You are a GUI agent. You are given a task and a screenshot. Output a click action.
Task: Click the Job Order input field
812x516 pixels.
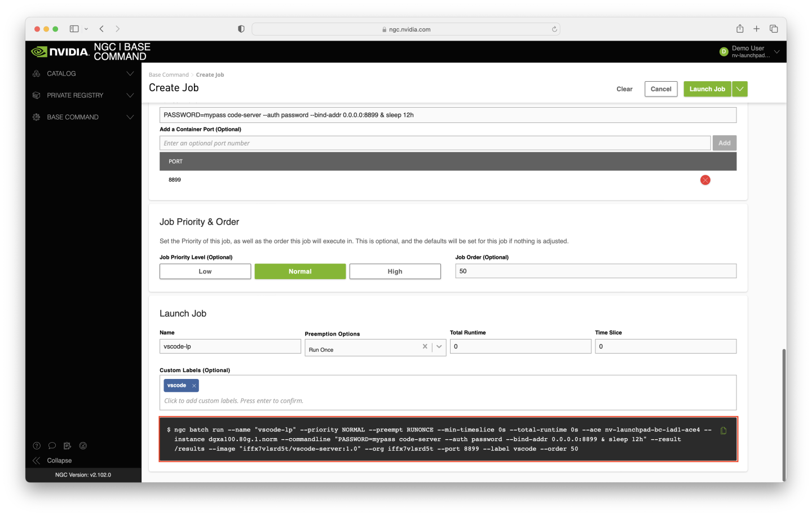[x=595, y=271]
